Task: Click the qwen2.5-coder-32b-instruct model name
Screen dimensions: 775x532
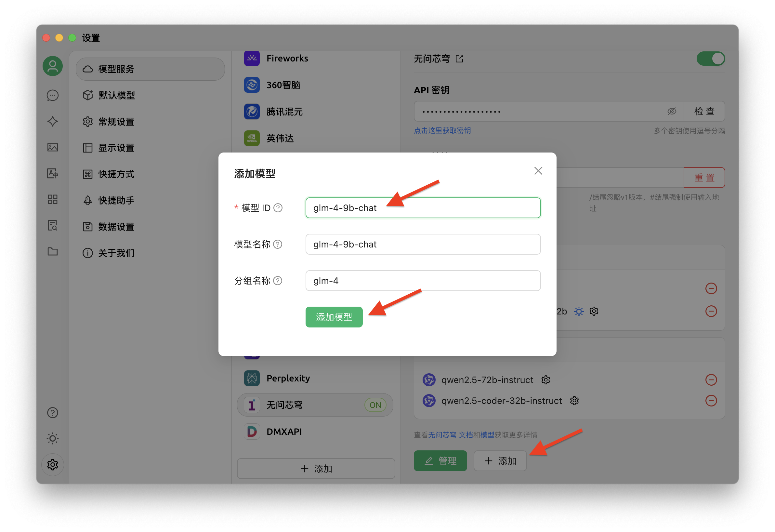Action: (x=502, y=401)
